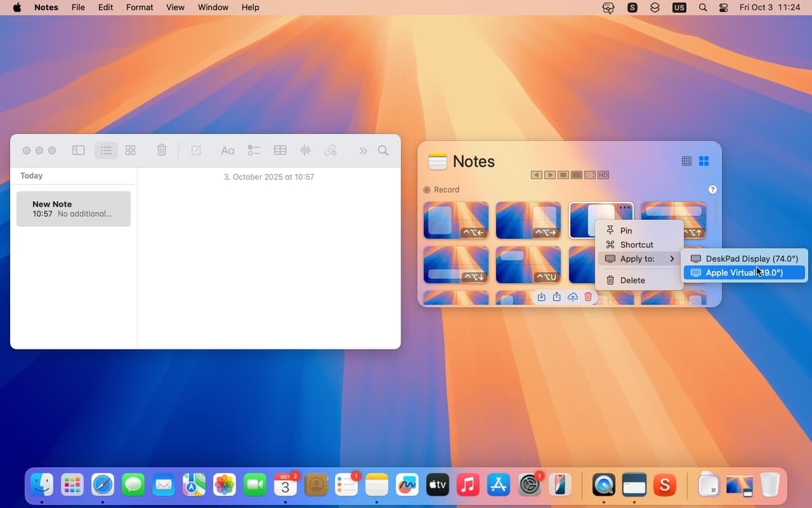Insert a table with the table icon
The width and height of the screenshot is (812, 508).
pyautogui.click(x=279, y=150)
